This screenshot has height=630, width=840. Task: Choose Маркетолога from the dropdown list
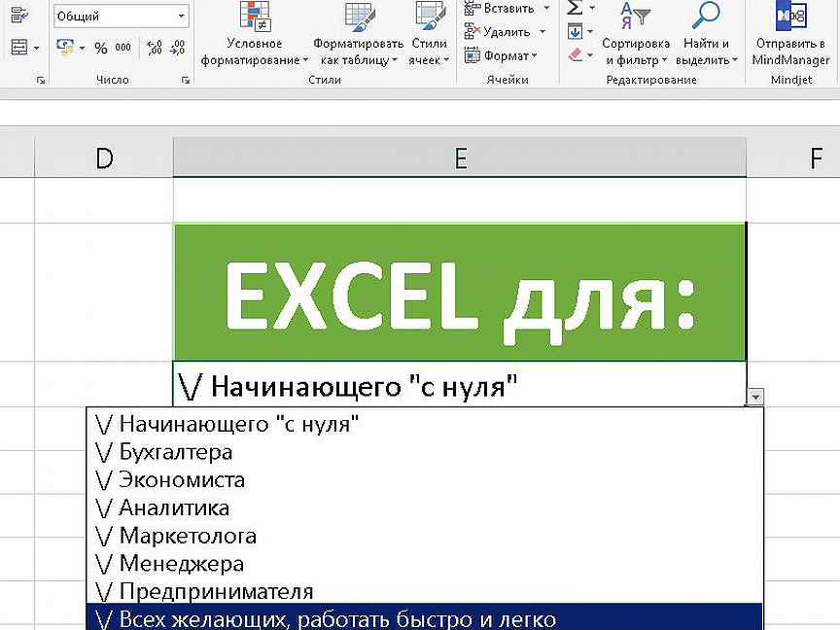(x=424, y=535)
